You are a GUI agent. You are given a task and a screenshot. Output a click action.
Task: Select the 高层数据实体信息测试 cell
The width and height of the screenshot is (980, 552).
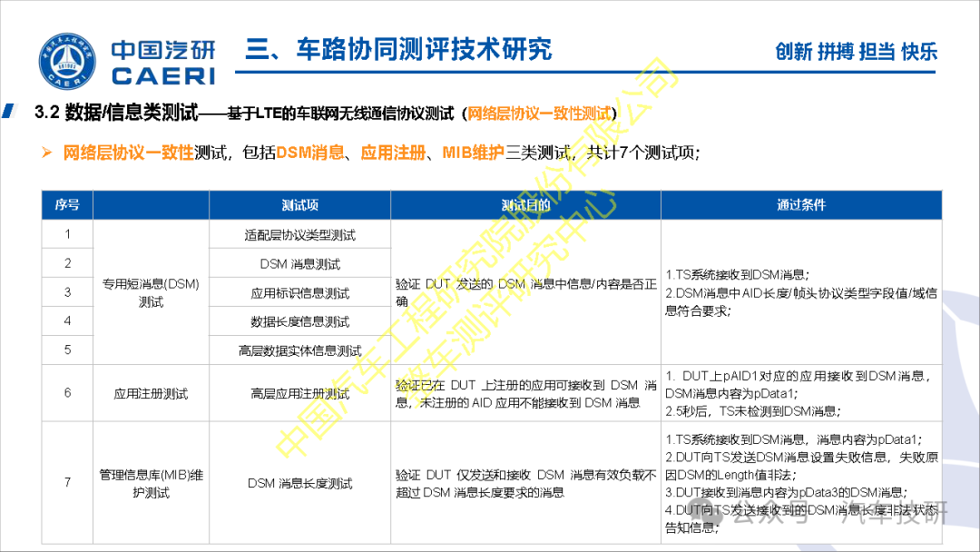click(300, 350)
